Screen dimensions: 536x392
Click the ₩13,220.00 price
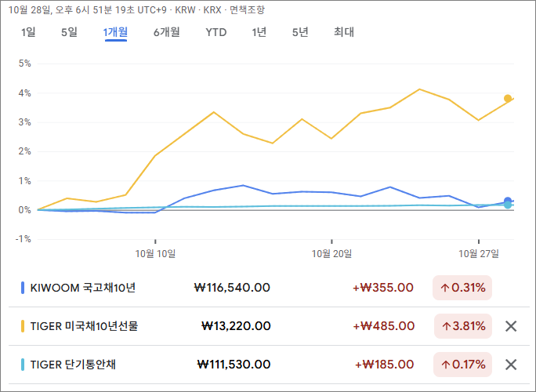coord(236,326)
